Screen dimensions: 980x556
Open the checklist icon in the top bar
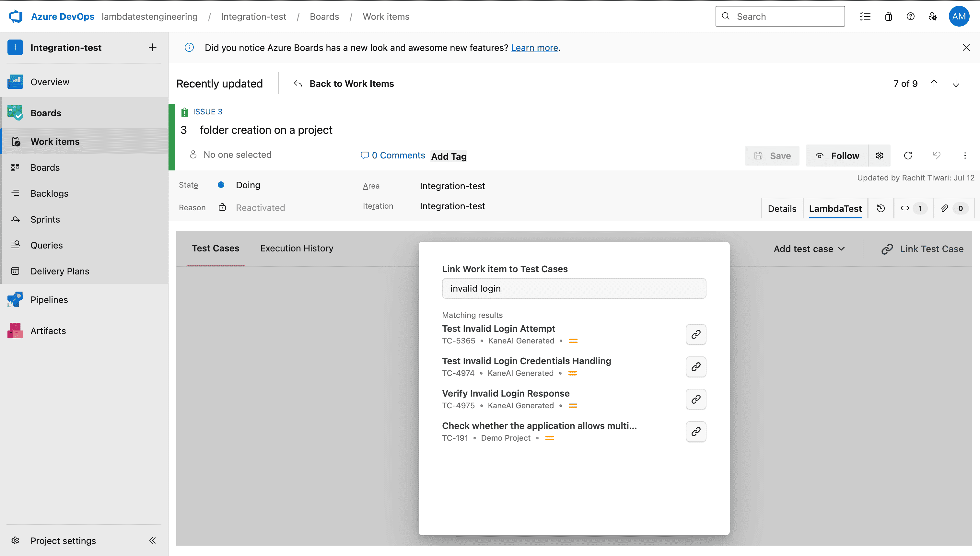[x=865, y=16]
